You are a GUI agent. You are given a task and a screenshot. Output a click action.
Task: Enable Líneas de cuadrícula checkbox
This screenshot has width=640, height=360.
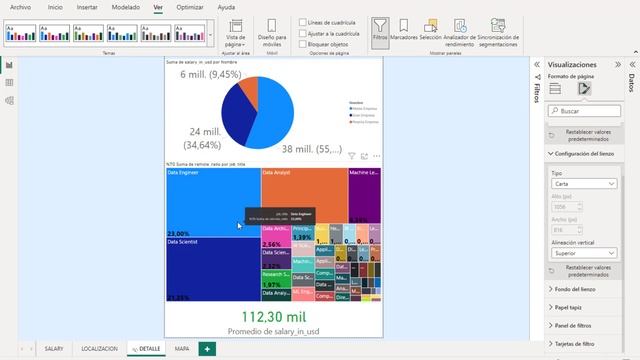point(302,22)
